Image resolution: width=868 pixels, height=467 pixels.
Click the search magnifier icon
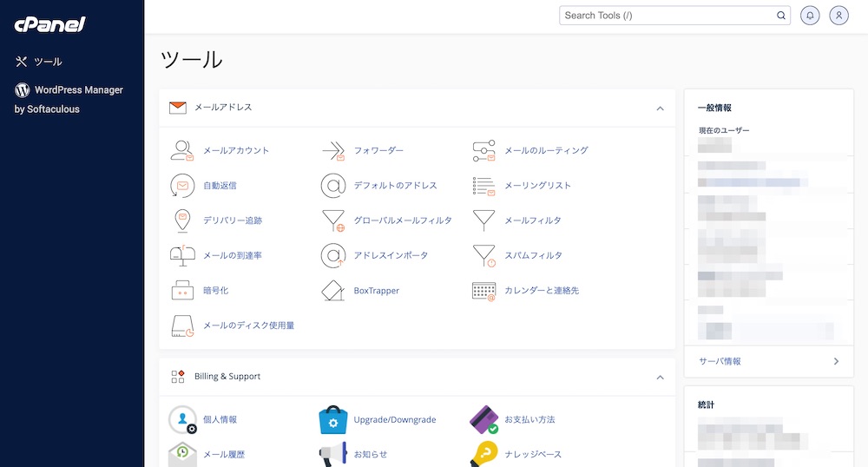[x=780, y=16]
